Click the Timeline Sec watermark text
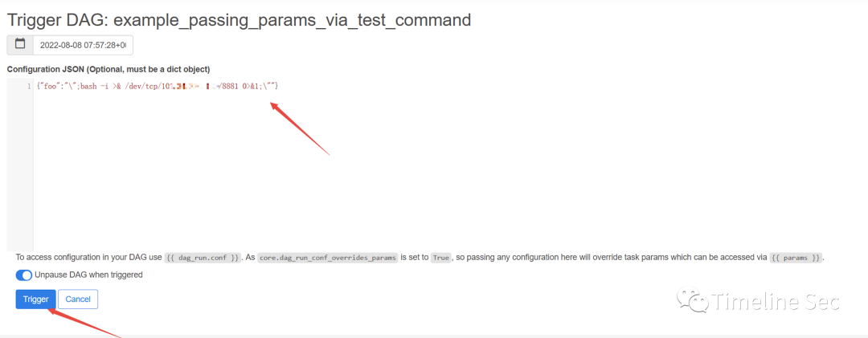868x338 pixels. tap(776, 302)
